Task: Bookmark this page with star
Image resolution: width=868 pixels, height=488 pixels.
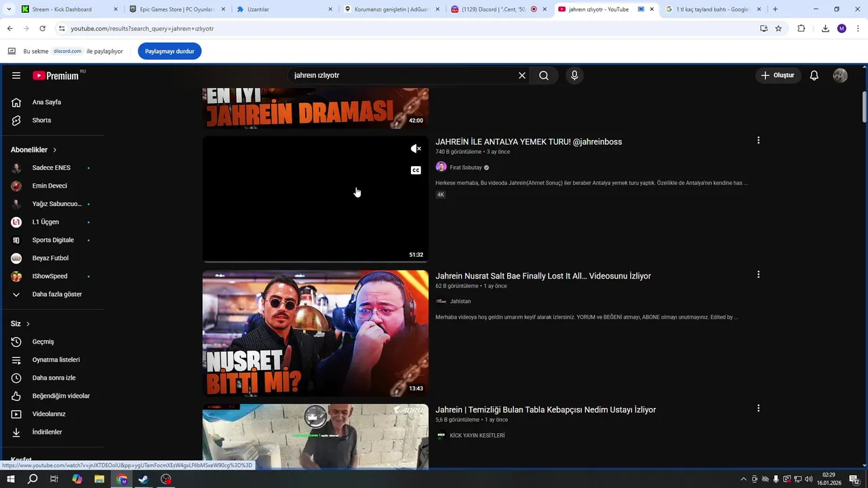Action: (x=778, y=28)
